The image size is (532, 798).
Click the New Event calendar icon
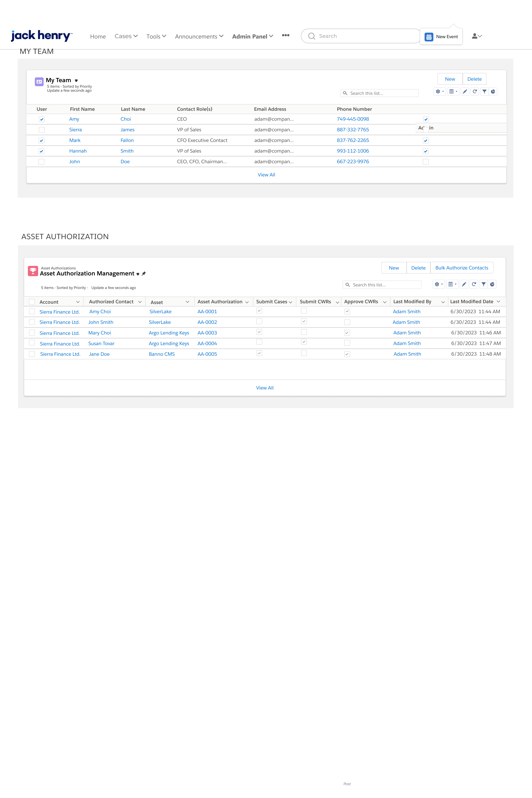429,37
